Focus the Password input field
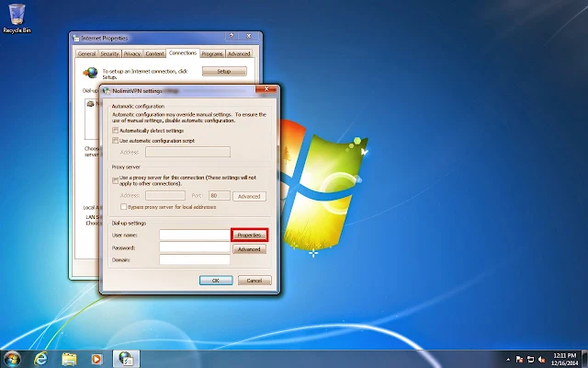 tap(195, 247)
